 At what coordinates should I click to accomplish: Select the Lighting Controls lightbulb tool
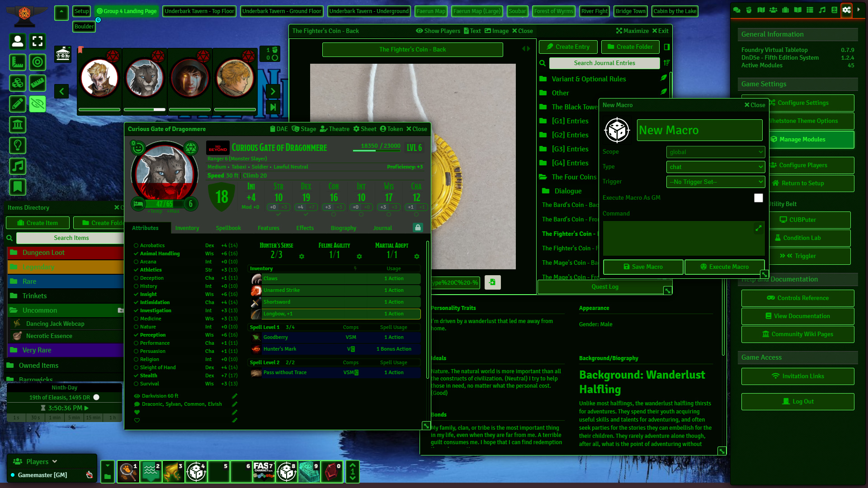pyautogui.click(x=18, y=145)
